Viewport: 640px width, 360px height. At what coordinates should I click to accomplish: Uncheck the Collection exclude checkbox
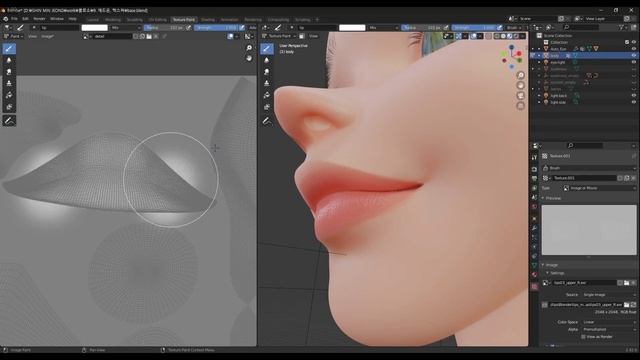[627, 42]
